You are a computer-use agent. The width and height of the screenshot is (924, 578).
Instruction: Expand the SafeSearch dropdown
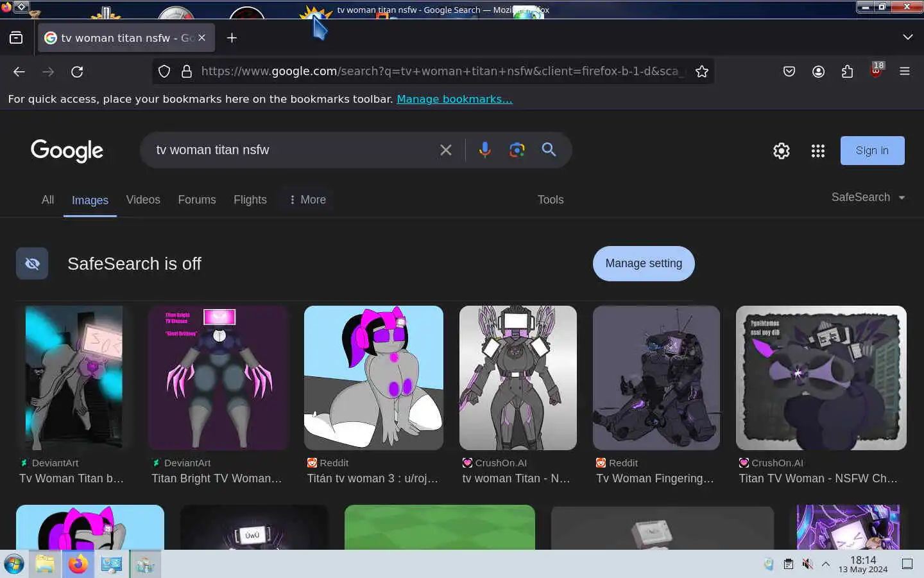[868, 197]
